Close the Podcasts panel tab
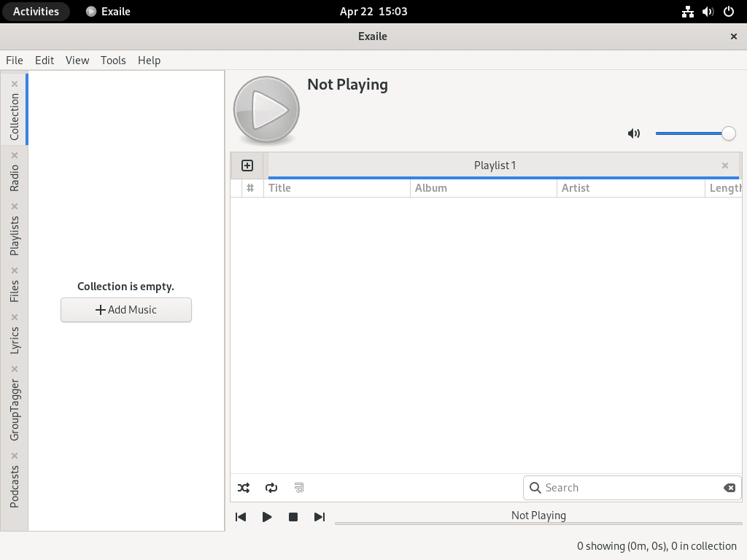This screenshot has width=747, height=560. point(15,456)
